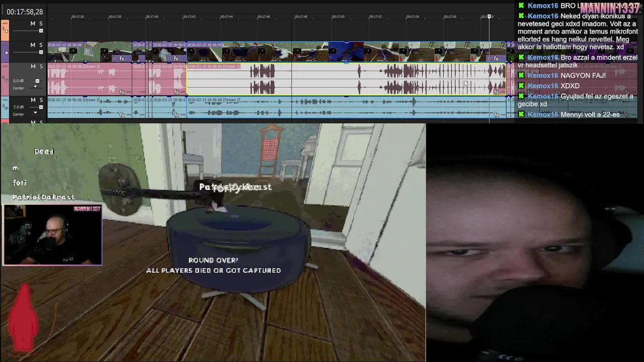Open fx on first pink Stream 1 clip
Image resolution: width=644 pixels, height=362 pixels.
pyautogui.click(x=122, y=92)
